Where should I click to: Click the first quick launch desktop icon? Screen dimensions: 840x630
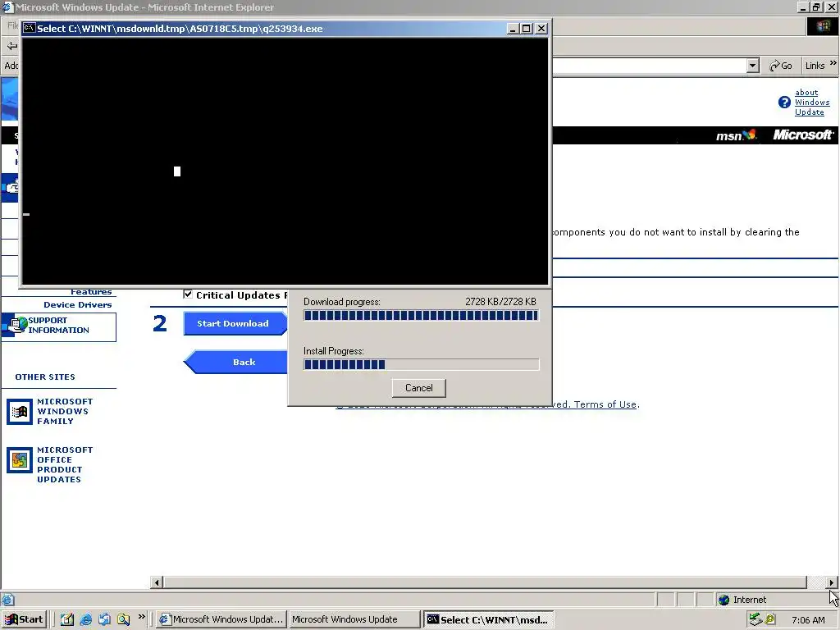pos(67,619)
